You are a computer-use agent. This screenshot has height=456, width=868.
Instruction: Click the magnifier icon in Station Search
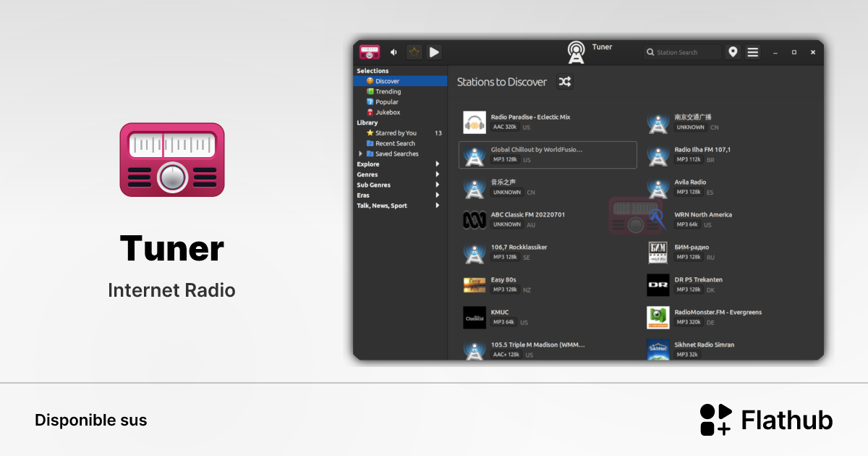(650, 51)
